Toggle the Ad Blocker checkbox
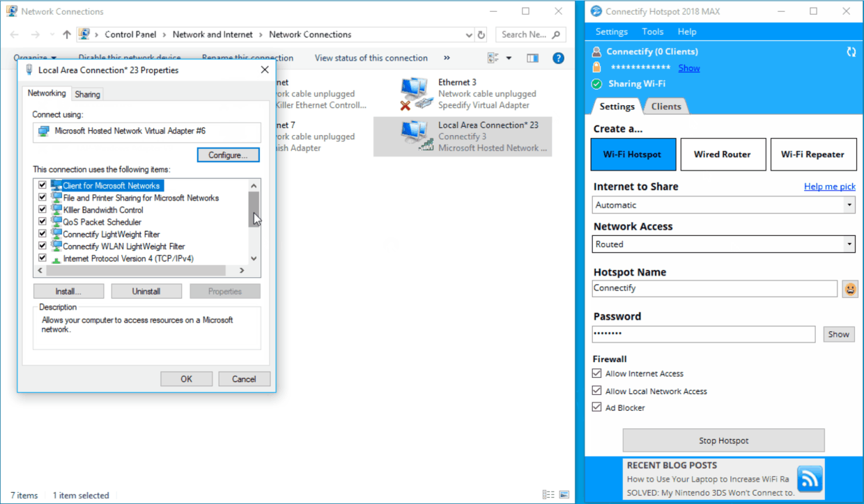864x504 pixels. point(596,407)
